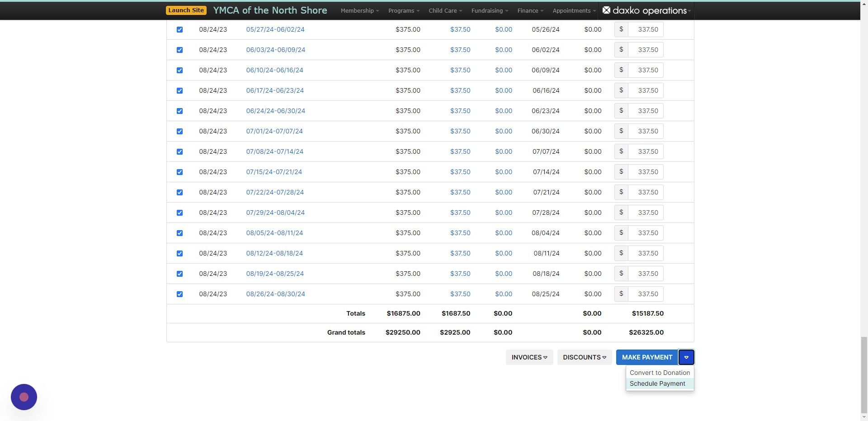Click $37.50 discount link in 07/29/24-08/04/24 row

click(460, 213)
